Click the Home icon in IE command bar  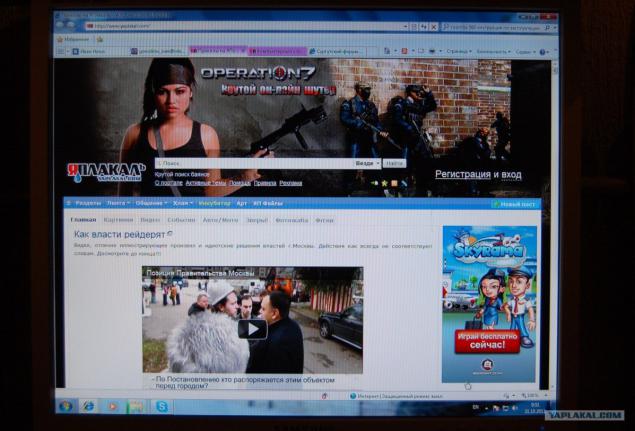click(387, 51)
